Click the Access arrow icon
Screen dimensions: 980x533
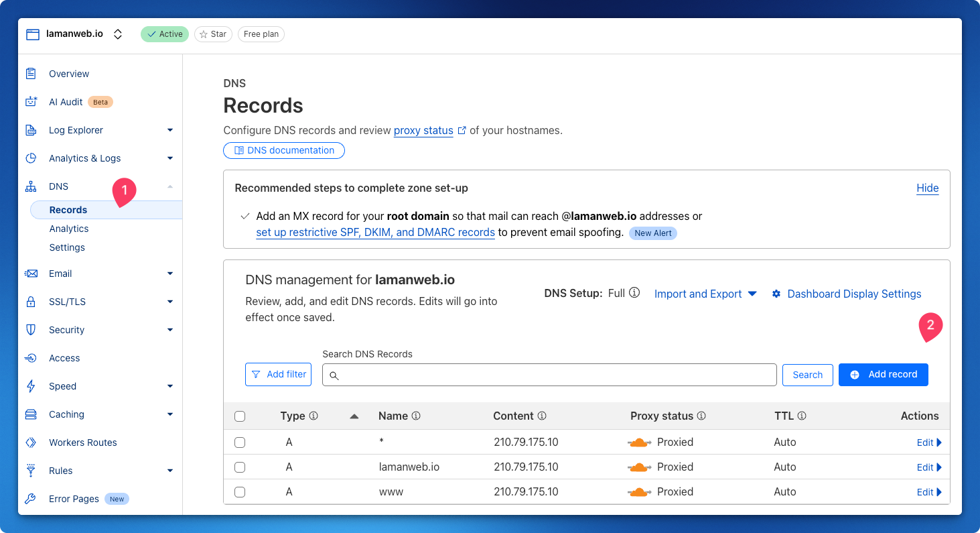click(x=31, y=358)
